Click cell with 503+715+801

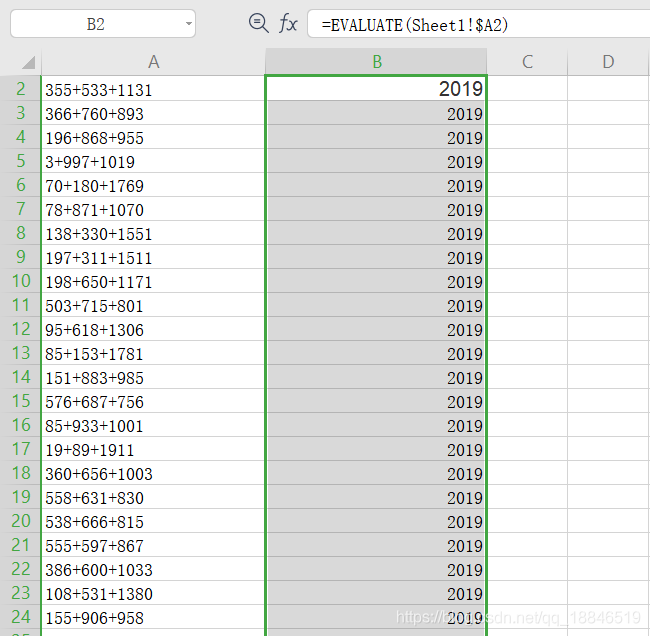point(153,305)
